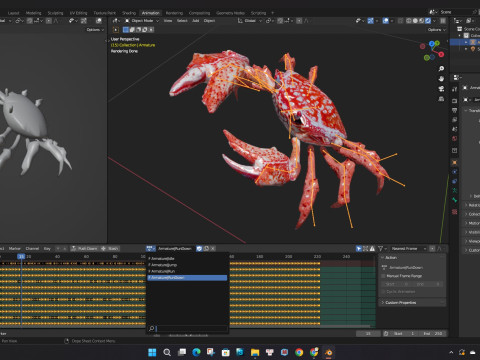Open the red World properties tab
Image resolution: width=480 pixels, height=360 pixels.
tap(454, 138)
